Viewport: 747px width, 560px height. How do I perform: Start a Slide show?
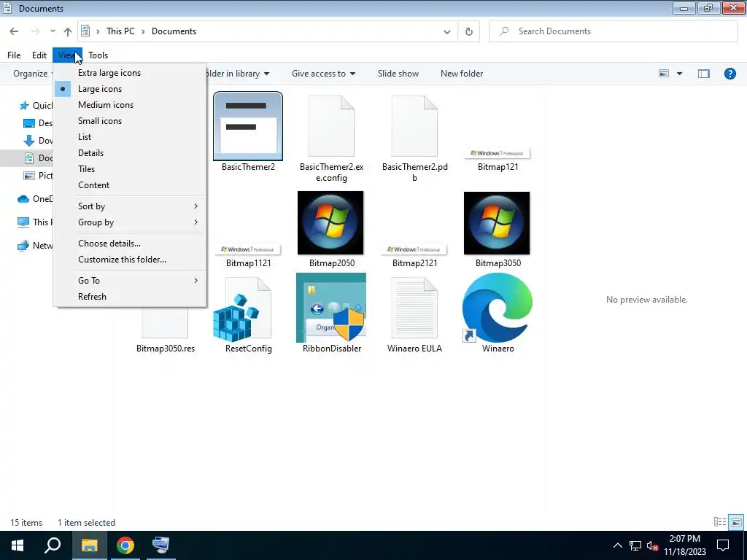coord(398,74)
